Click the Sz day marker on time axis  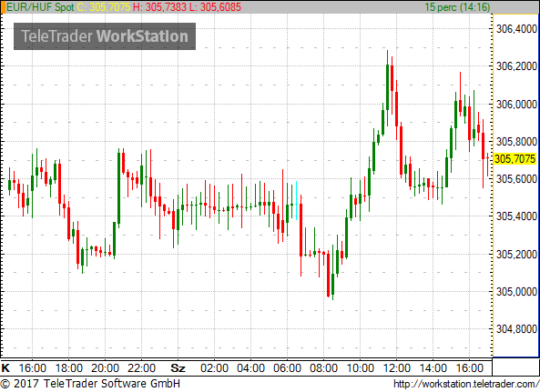pos(178,368)
